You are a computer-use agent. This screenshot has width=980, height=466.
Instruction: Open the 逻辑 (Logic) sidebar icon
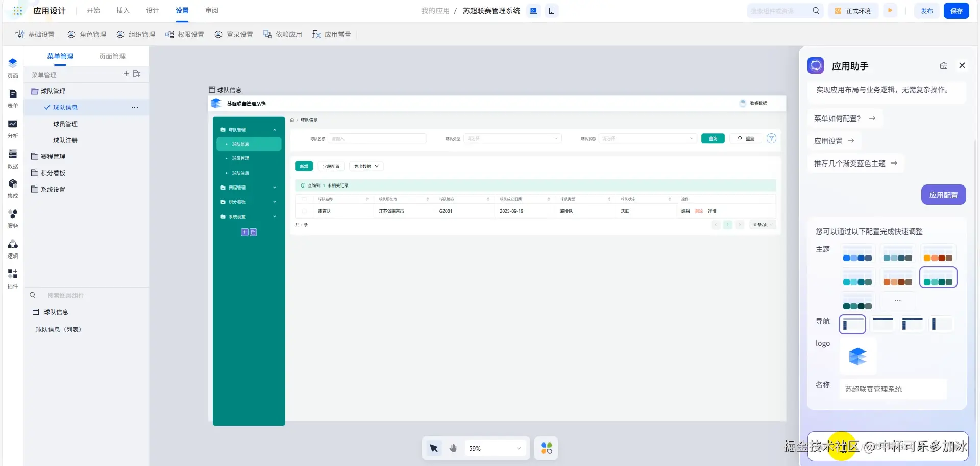coord(13,248)
